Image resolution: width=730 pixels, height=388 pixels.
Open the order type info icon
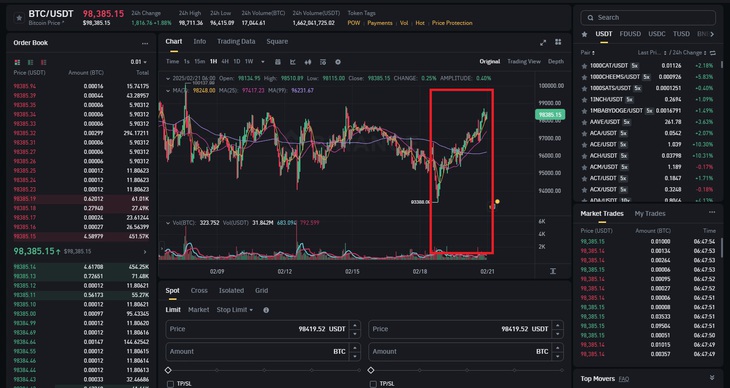pyautogui.click(x=266, y=310)
